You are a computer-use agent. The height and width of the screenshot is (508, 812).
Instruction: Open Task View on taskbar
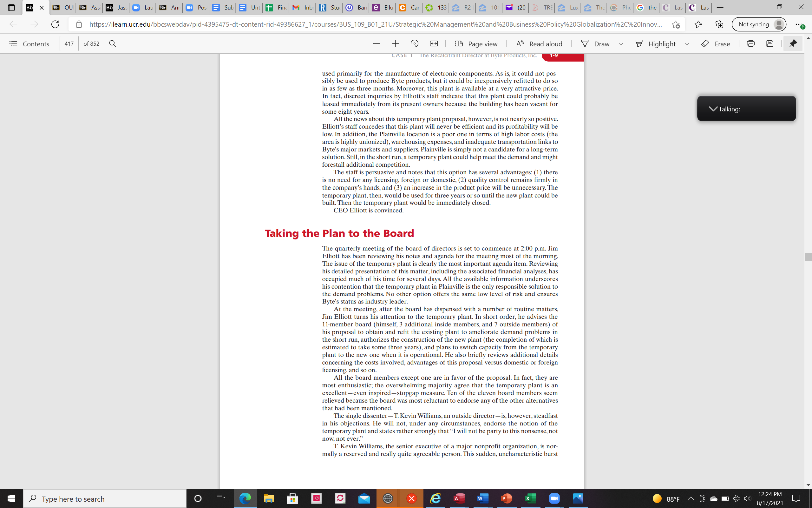220,498
